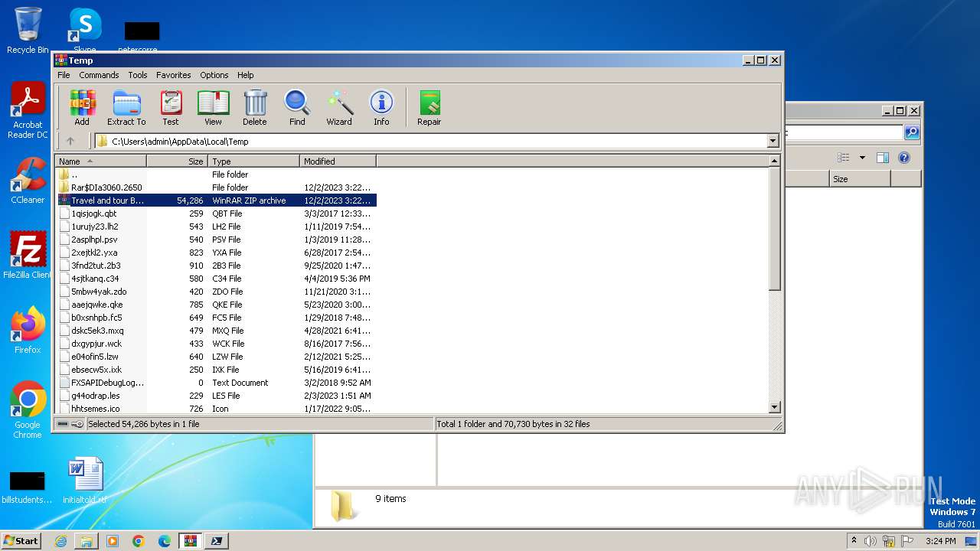Open the View toolbar icon
The width and height of the screenshot is (980, 551).
click(x=213, y=108)
